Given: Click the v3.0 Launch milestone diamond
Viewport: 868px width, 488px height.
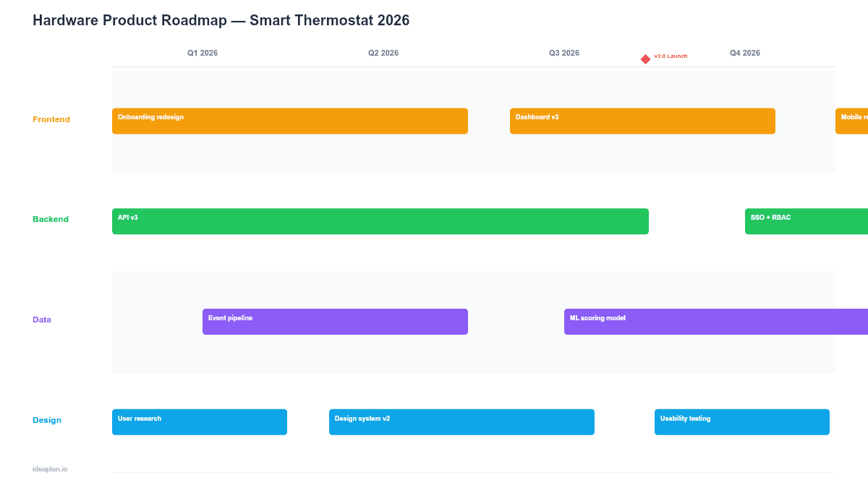Looking at the screenshot, I should pos(644,59).
